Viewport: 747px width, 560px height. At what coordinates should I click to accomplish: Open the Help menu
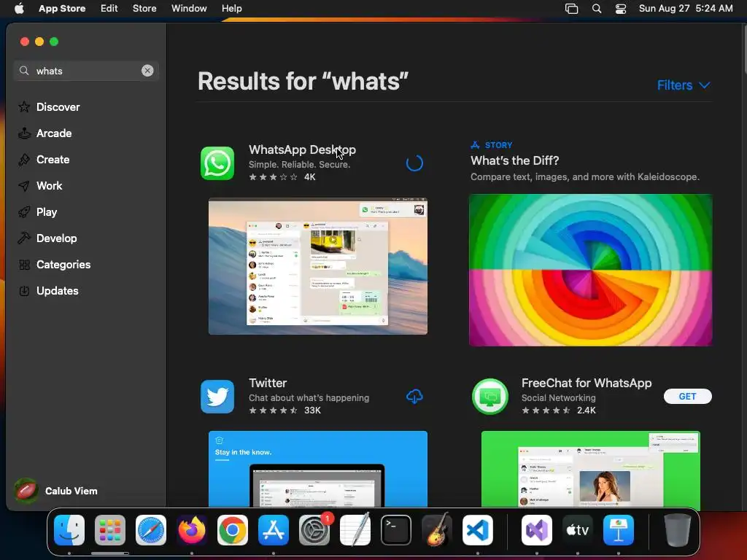point(231,8)
